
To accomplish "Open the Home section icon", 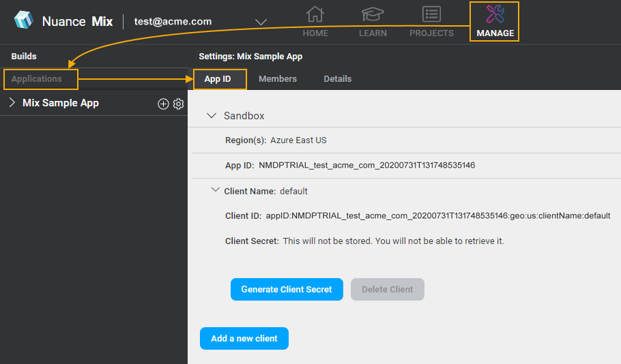I will [315, 14].
